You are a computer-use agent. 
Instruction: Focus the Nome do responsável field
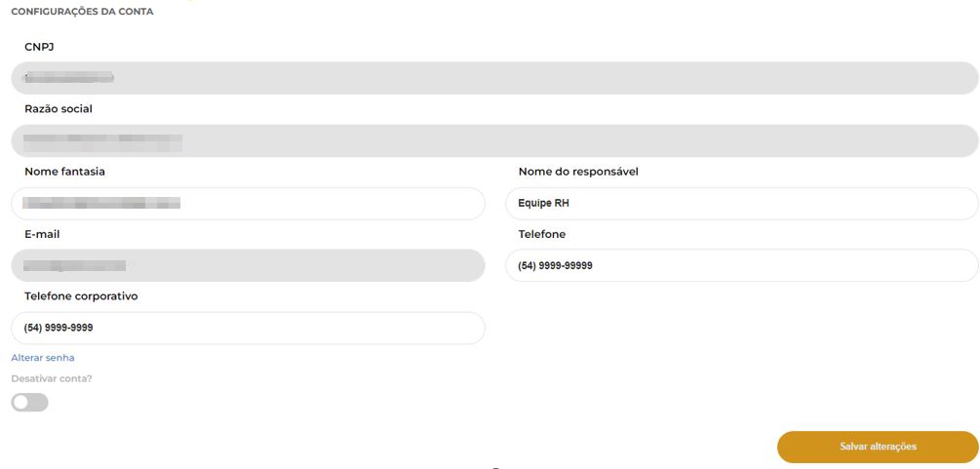point(741,203)
